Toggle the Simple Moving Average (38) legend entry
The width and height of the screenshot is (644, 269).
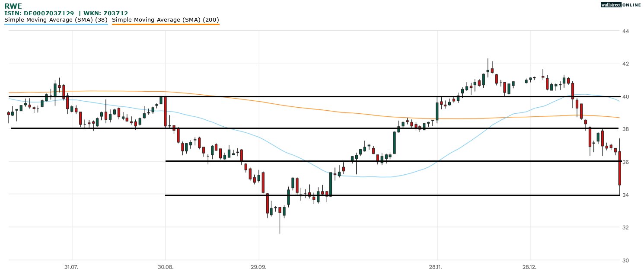[x=56, y=19]
